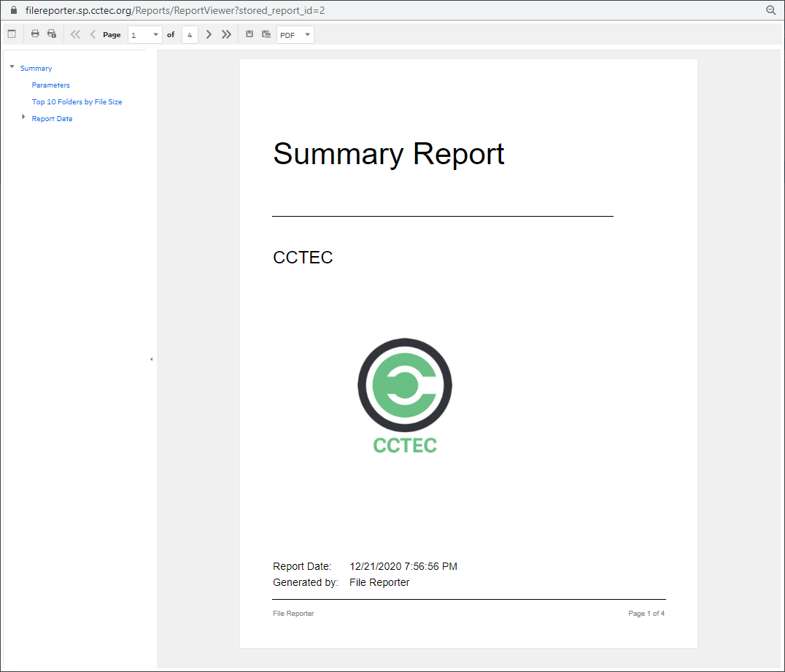Click the export and save report icon
785x672 pixels.
[250, 34]
